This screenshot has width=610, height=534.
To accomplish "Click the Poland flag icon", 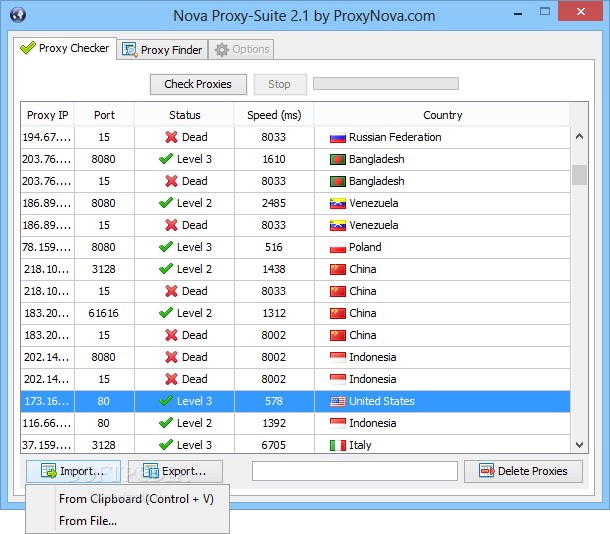I will [338, 247].
